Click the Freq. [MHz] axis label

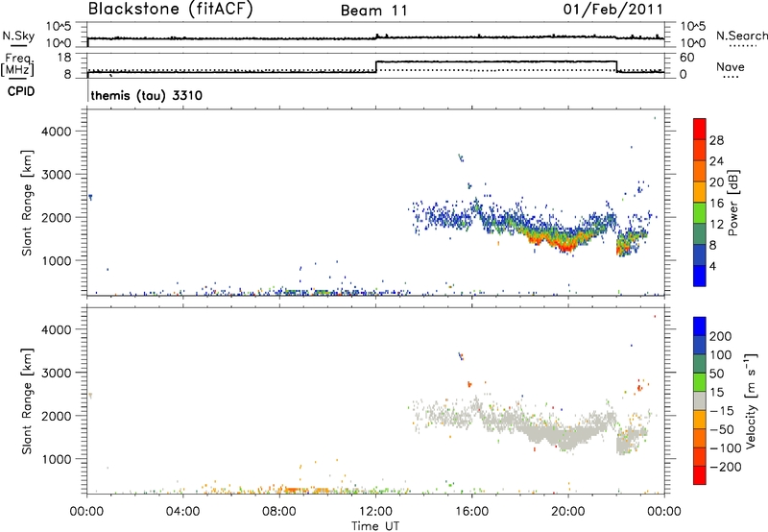point(18,65)
